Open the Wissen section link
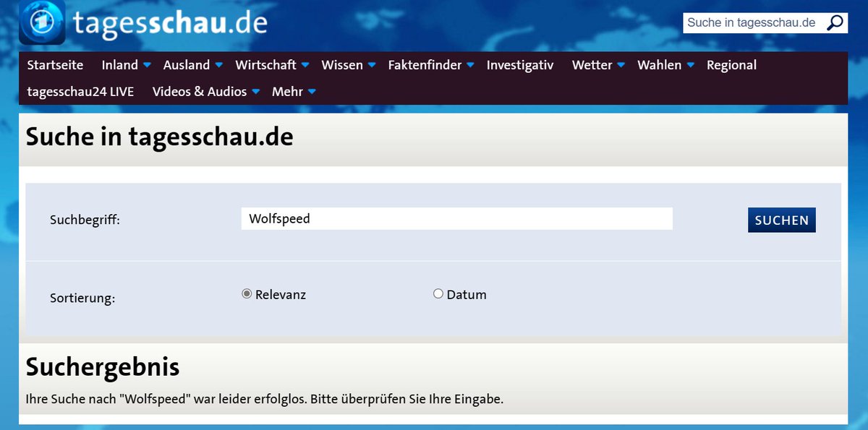 (x=342, y=65)
